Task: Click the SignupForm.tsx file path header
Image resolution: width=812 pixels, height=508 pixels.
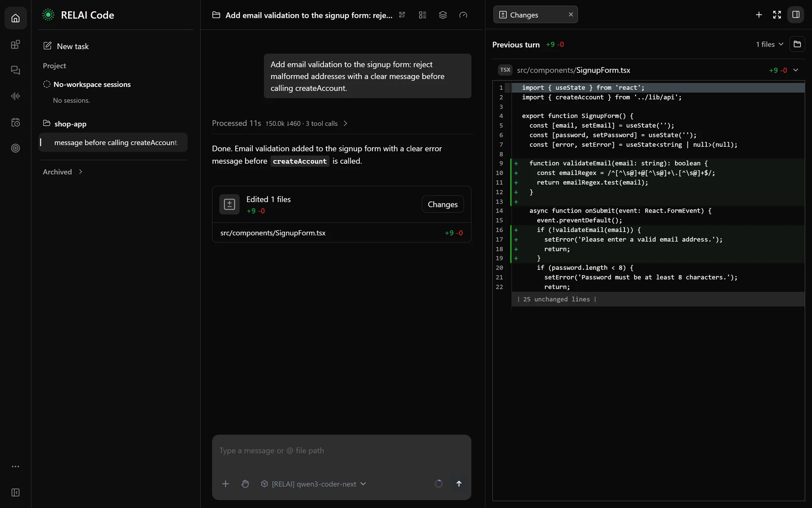Action: coord(573,70)
